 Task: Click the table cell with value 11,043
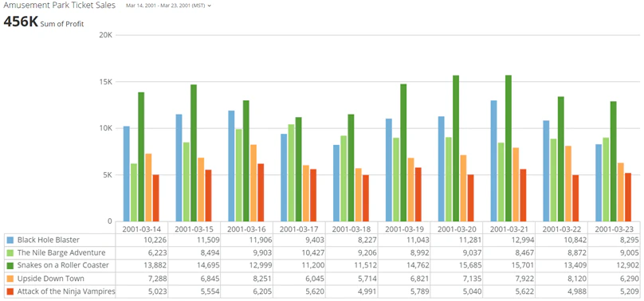click(x=404, y=240)
